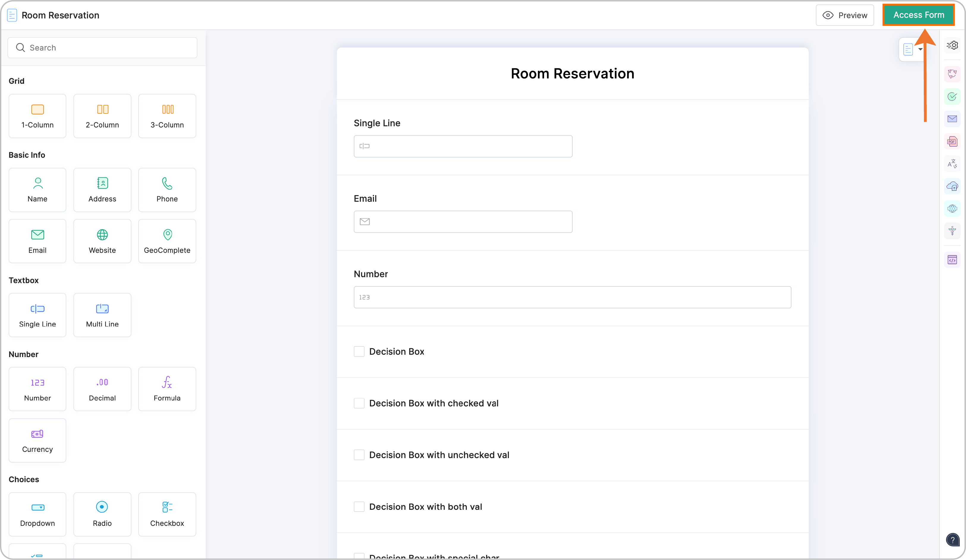
Task: Select the 2-Column grid layout
Action: 102,116
